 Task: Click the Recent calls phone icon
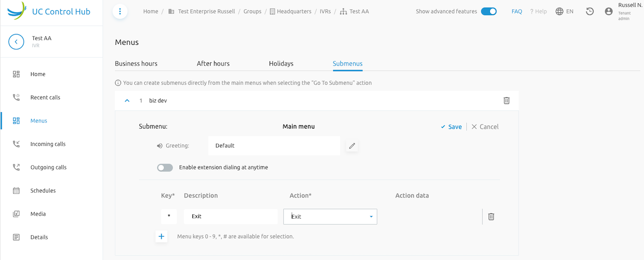pyautogui.click(x=16, y=97)
